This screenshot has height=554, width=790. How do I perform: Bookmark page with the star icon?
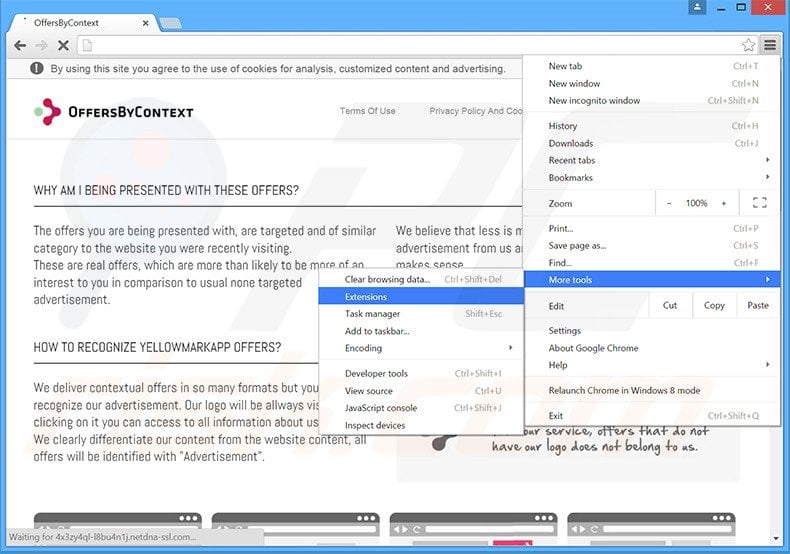748,45
